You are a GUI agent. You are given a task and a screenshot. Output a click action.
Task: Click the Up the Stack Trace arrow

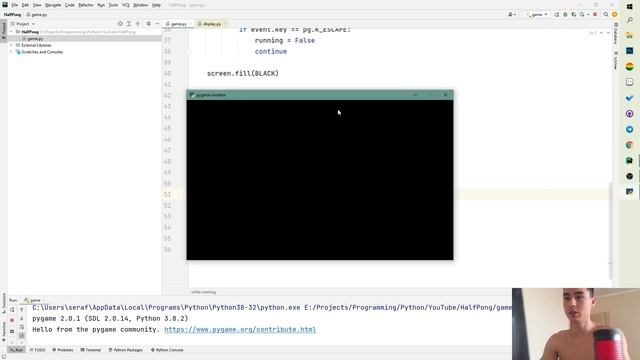coord(22,310)
